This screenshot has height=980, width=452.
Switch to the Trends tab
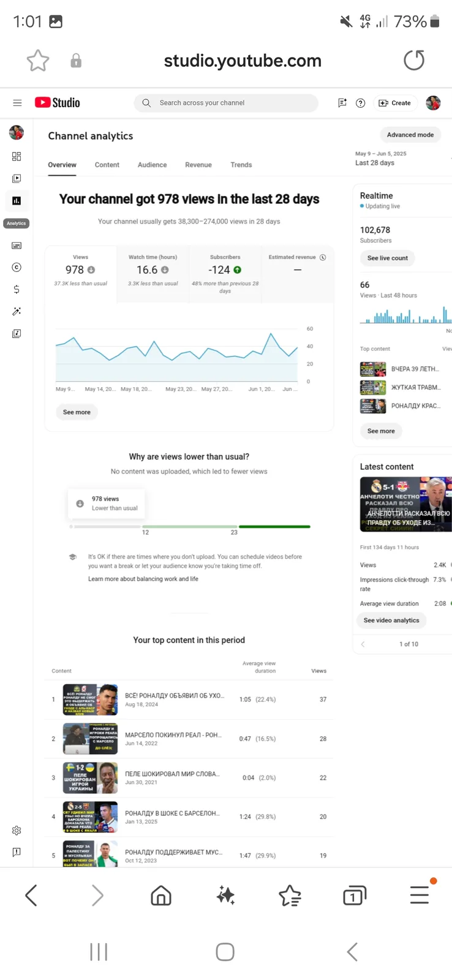[x=241, y=165]
